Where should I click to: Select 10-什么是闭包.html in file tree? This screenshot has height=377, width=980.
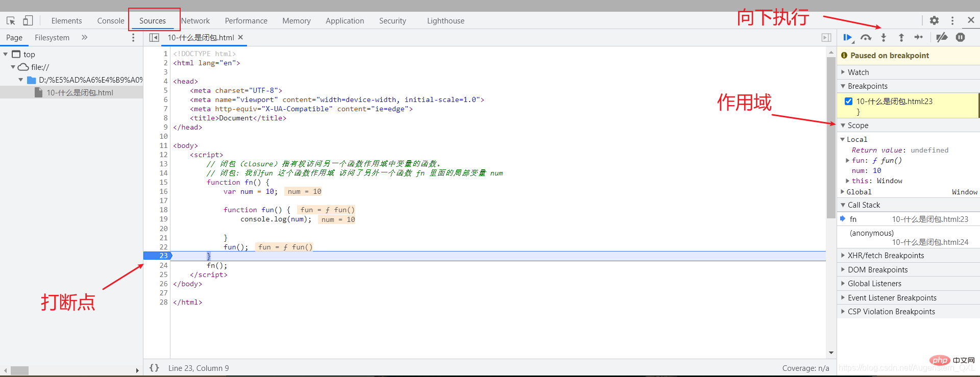tap(71, 92)
